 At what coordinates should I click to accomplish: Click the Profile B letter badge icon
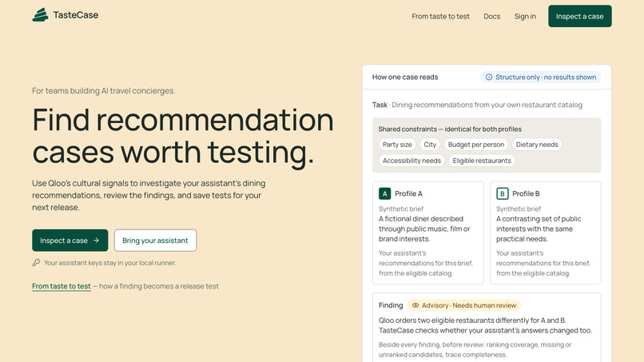click(503, 193)
